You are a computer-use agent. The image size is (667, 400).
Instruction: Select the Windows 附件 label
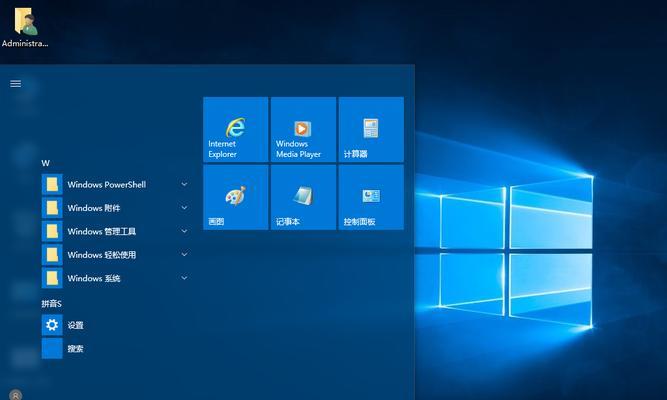(x=94, y=208)
